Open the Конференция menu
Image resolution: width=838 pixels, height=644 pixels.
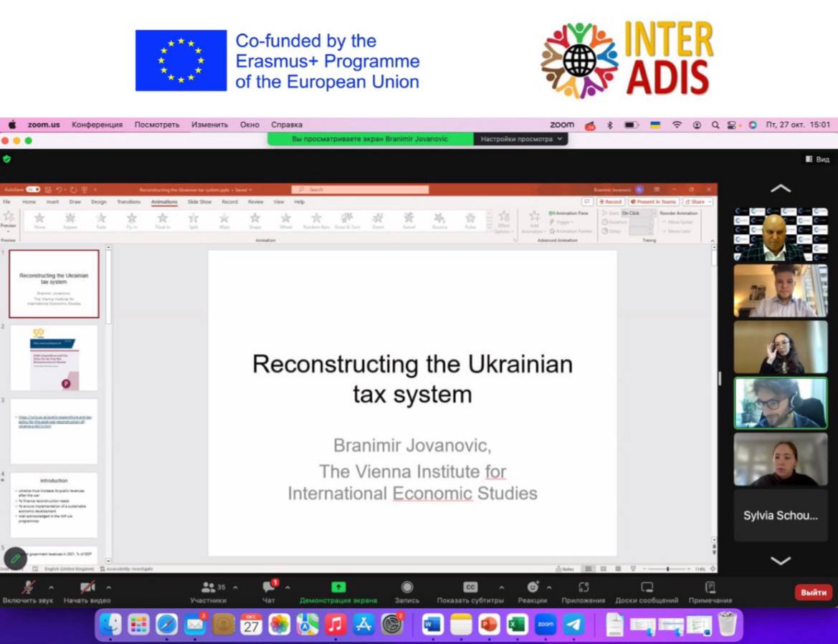coord(97,125)
